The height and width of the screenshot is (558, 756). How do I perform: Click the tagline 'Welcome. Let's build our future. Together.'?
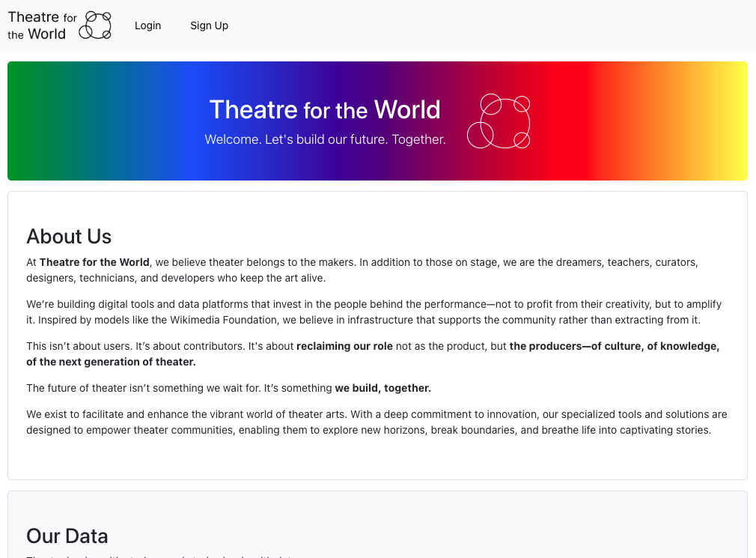pos(325,139)
